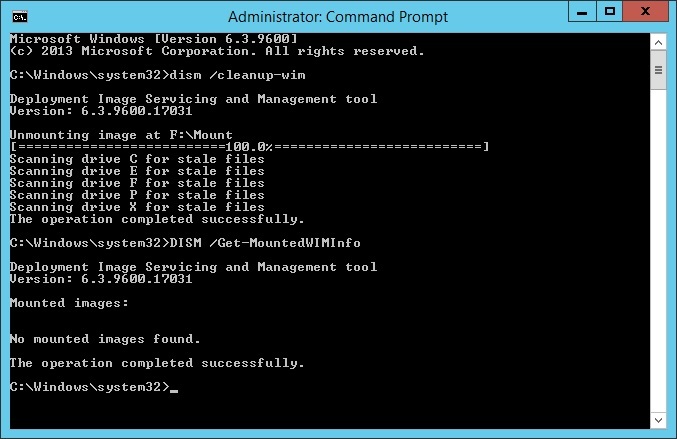Click the 'dism /cleanup-wim' command text
Screen dimensions: 677x439
coord(237,75)
